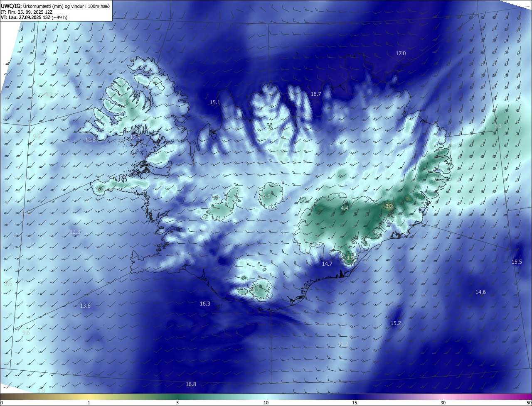Click the 16.8 value label on the map
Screen dimensions: 532x406
click(x=191, y=384)
